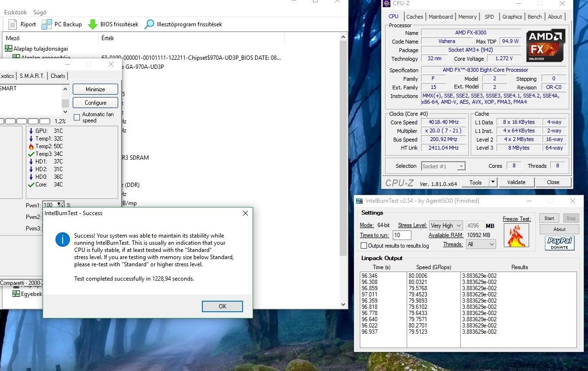Check Output results to results.log
Viewport: 588px width, 371px height.
[x=364, y=246]
